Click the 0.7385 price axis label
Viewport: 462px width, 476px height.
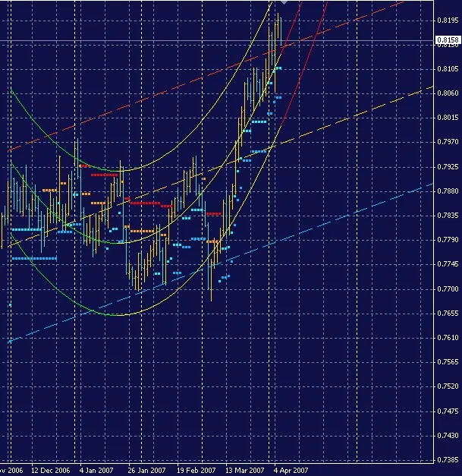point(448,461)
